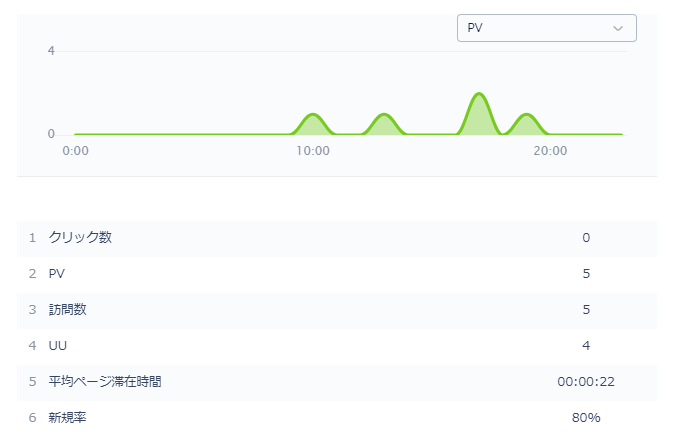Click the tallest chart peak at 17:00

[479, 95]
